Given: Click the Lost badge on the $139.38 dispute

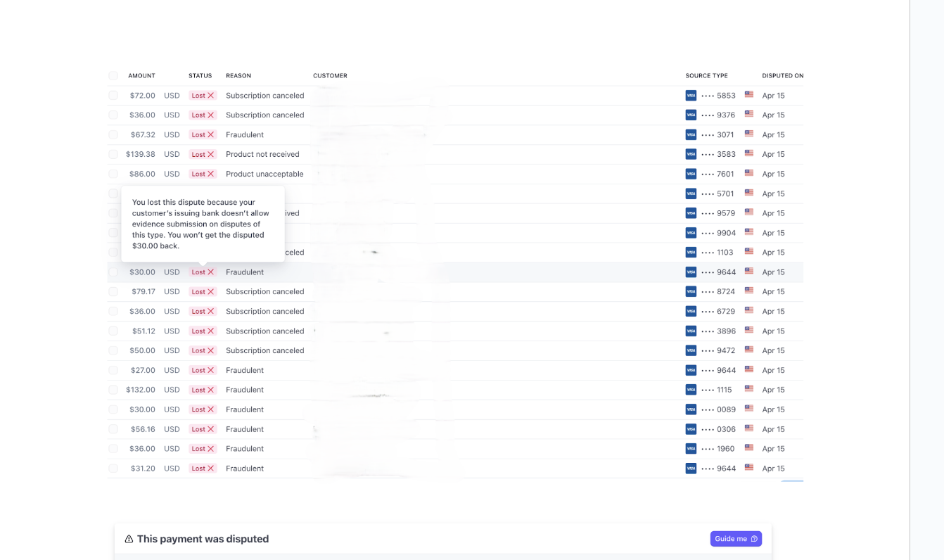Looking at the screenshot, I should point(203,155).
